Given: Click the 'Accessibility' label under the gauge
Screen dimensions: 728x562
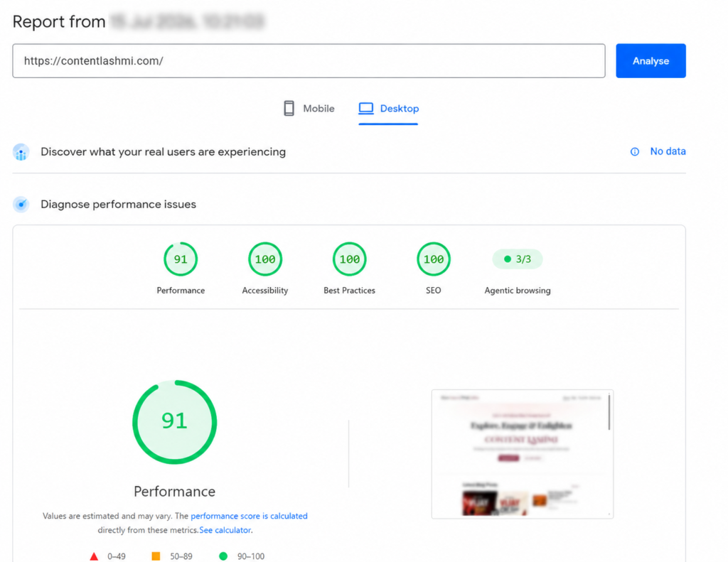Looking at the screenshot, I should tap(265, 291).
